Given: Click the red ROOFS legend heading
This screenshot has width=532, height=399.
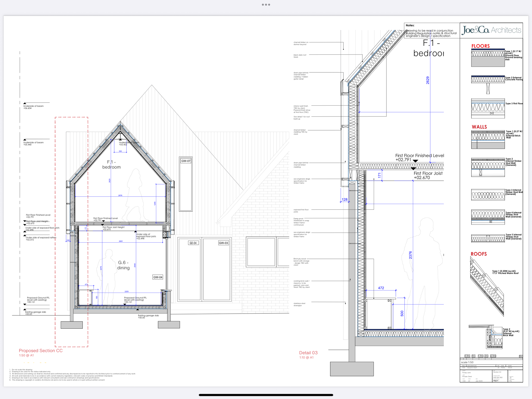Looking at the screenshot, I should tap(479, 254).
